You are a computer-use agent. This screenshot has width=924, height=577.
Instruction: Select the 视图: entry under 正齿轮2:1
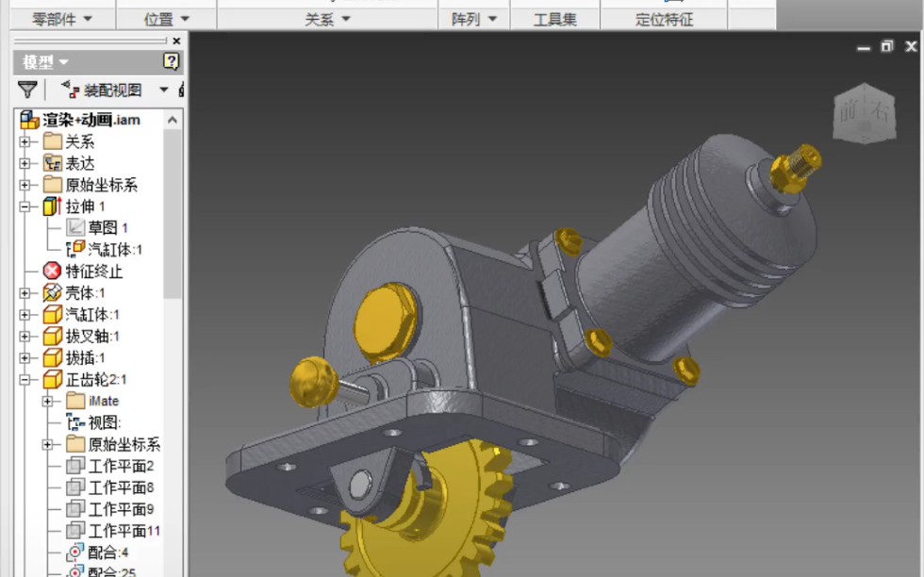[105, 422]
